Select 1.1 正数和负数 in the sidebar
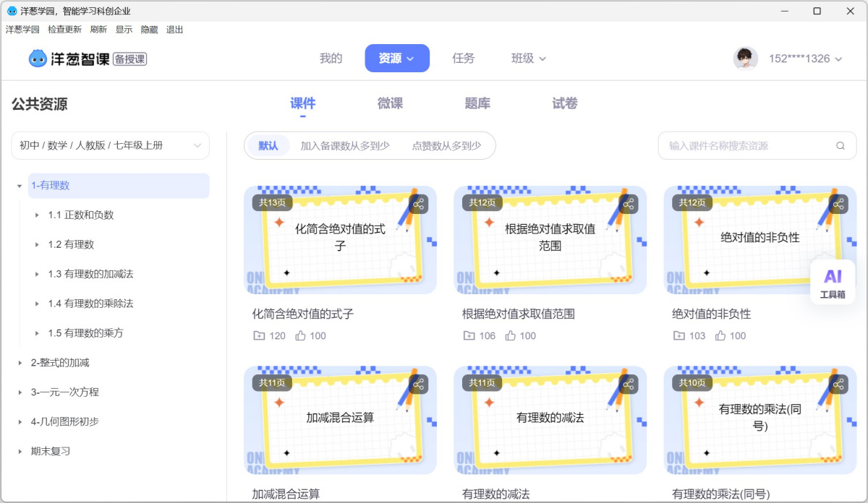This screenshot has width=868, height=503. 80,215
